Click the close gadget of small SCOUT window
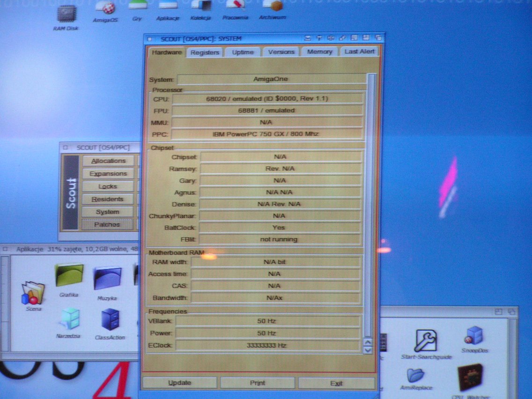This screenshot has width=532, height=399. pos(66,148)
